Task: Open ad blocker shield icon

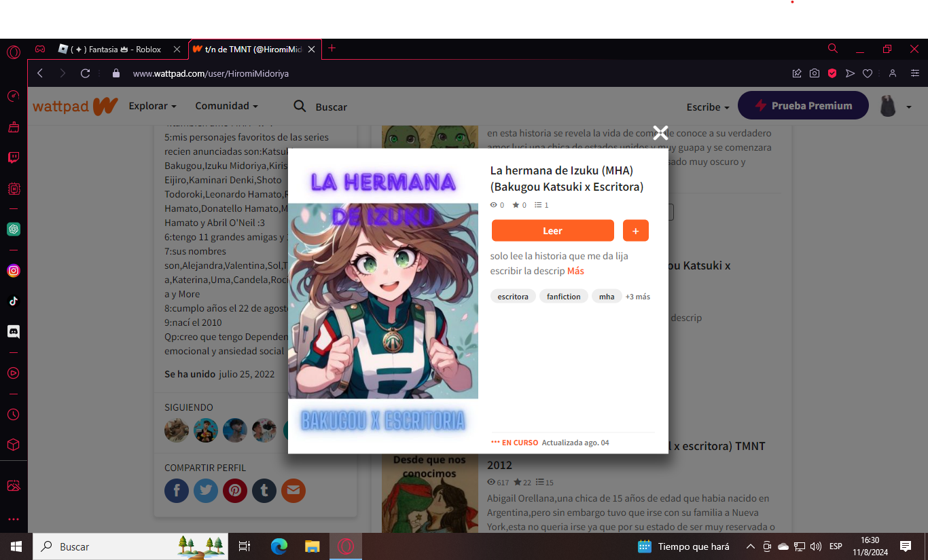Action: [832, 73]
